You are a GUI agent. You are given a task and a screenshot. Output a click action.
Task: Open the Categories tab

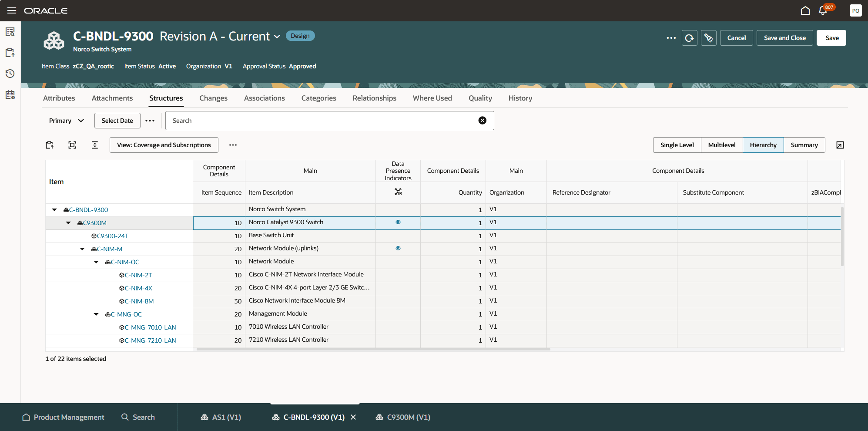click(x=319, y=98)
